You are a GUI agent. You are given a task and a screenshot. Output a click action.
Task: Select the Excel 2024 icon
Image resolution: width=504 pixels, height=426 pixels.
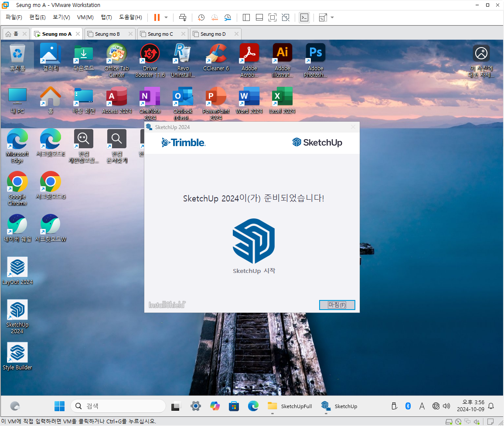282,101
